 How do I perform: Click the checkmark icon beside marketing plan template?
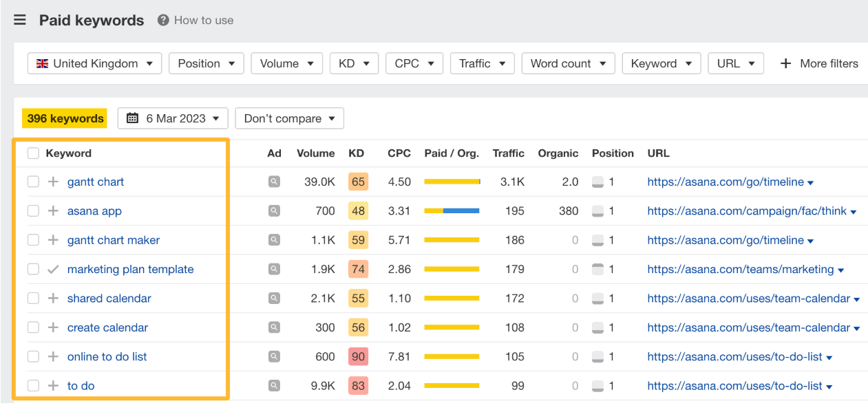(x=53, y=270)
